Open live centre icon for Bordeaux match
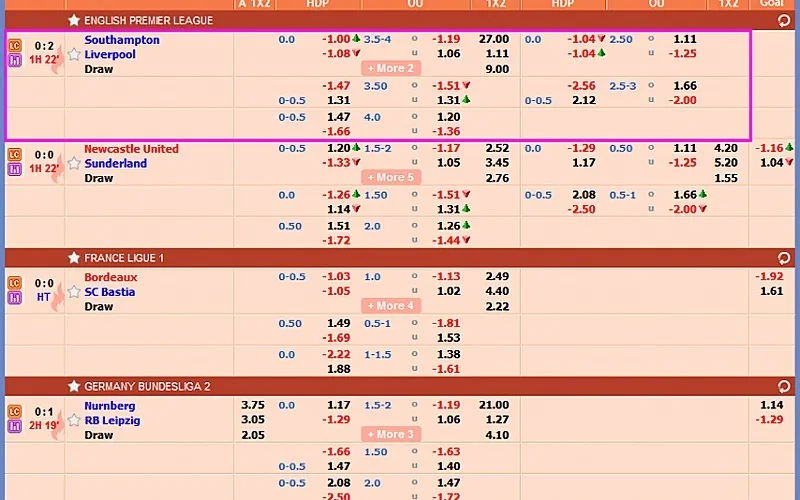The image size is (800, 500). pyautogui.click(x=15, y=283)
